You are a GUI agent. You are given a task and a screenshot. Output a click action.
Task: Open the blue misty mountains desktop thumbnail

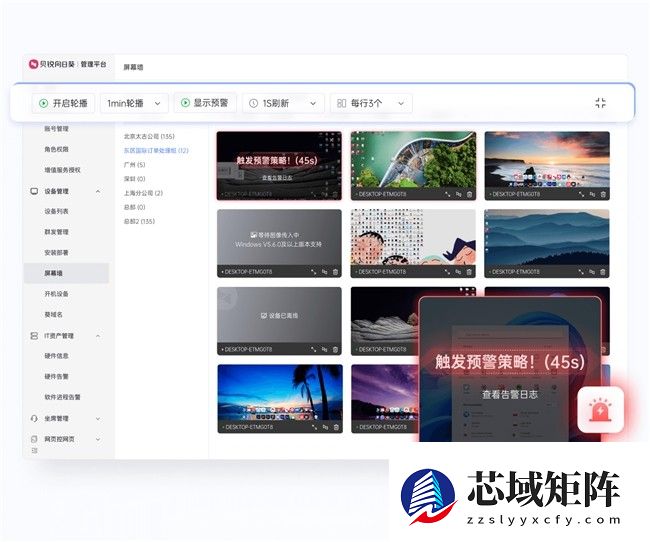point(547,237)
